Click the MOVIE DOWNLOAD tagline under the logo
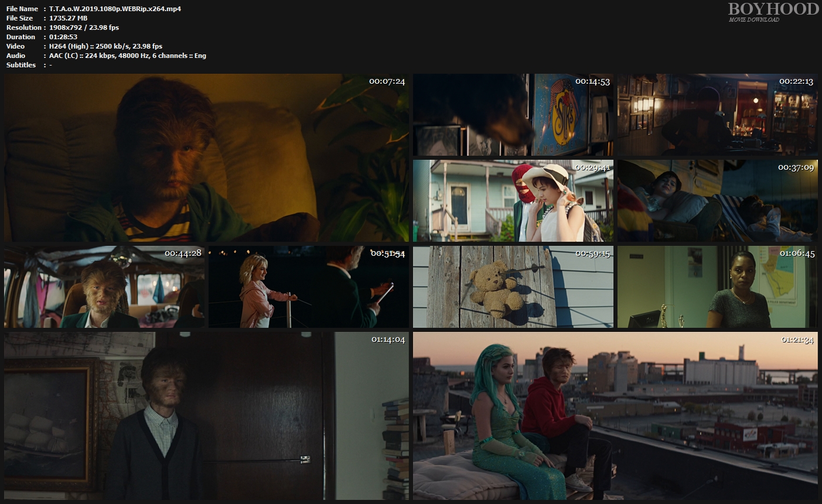The width and height of the screenshot is (822, 504). click(754, 20)
